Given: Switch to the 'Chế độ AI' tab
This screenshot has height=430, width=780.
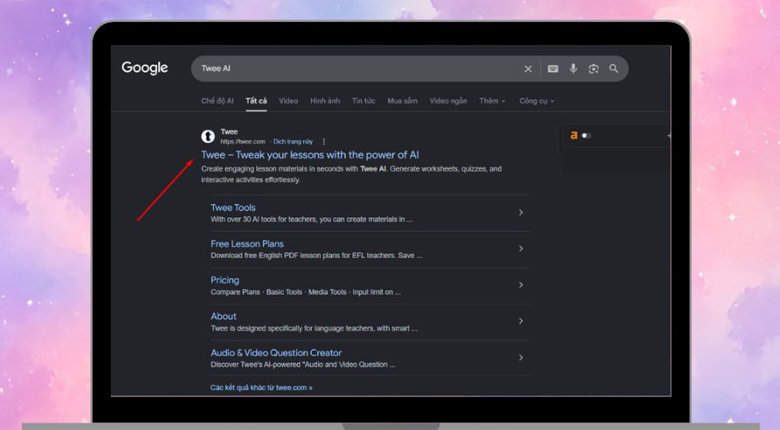Looking at the screenshot, I should [217, 101].
